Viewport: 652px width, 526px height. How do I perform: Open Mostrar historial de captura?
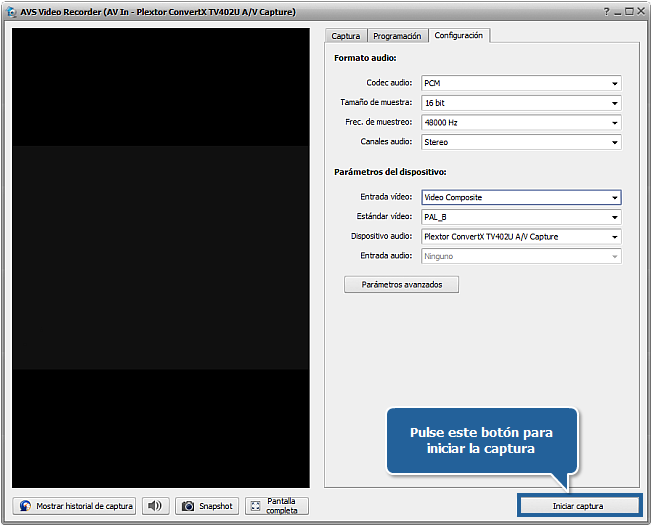pyautogui.click(x=74, y=506)
